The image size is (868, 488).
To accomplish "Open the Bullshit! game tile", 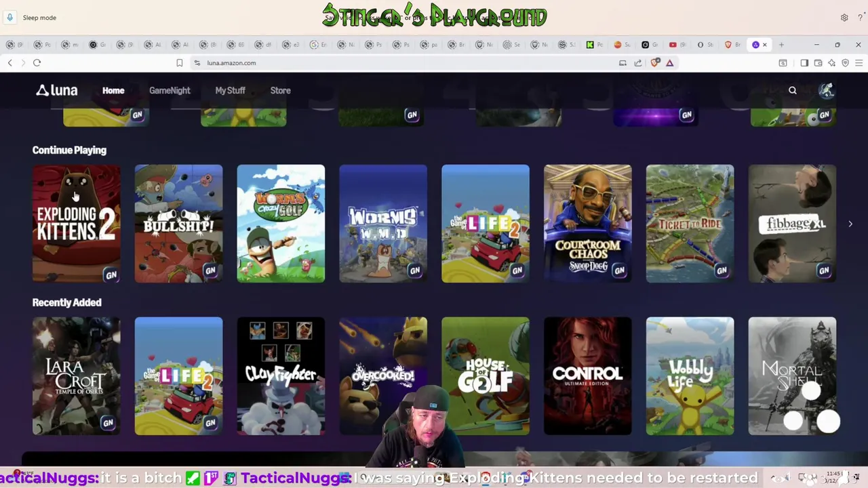I will click(178, 223).
